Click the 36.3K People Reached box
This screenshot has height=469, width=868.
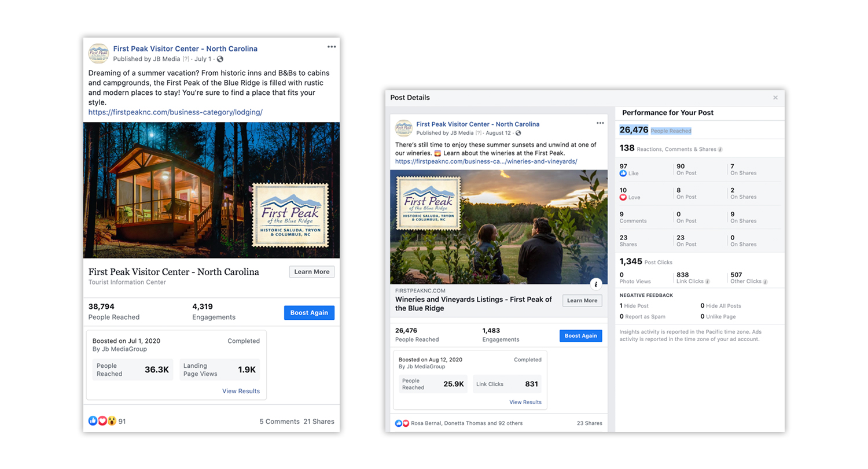coord(133,370)
